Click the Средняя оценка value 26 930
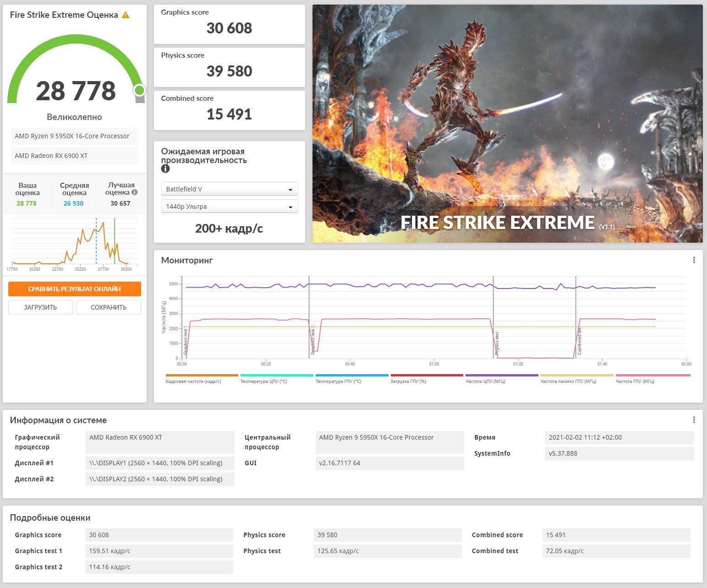The image size is (707, 588). pyautogui.click(x=73, y=203)
